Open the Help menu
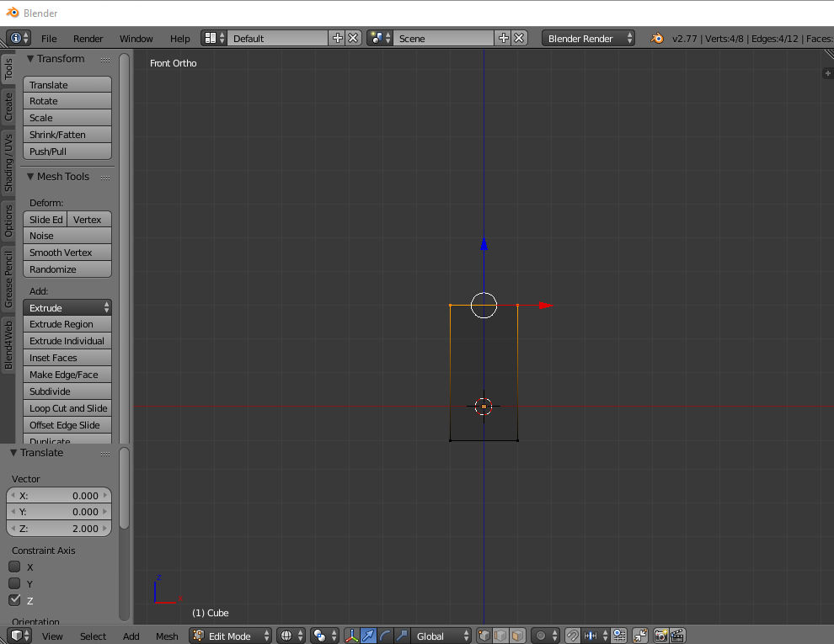Image resolution: width=834 pixels, height=644 pixels. click(x=179, y=38)
